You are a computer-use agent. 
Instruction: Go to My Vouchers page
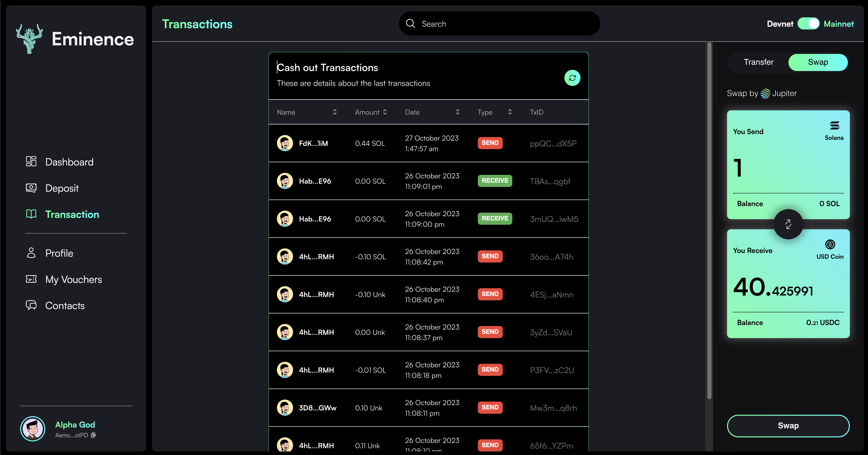(74, 279)
